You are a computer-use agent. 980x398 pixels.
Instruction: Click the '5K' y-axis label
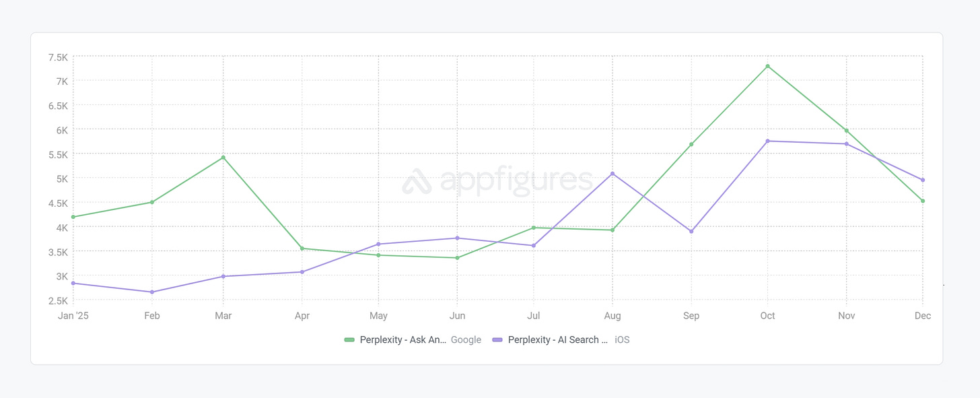tap(62, 179)
